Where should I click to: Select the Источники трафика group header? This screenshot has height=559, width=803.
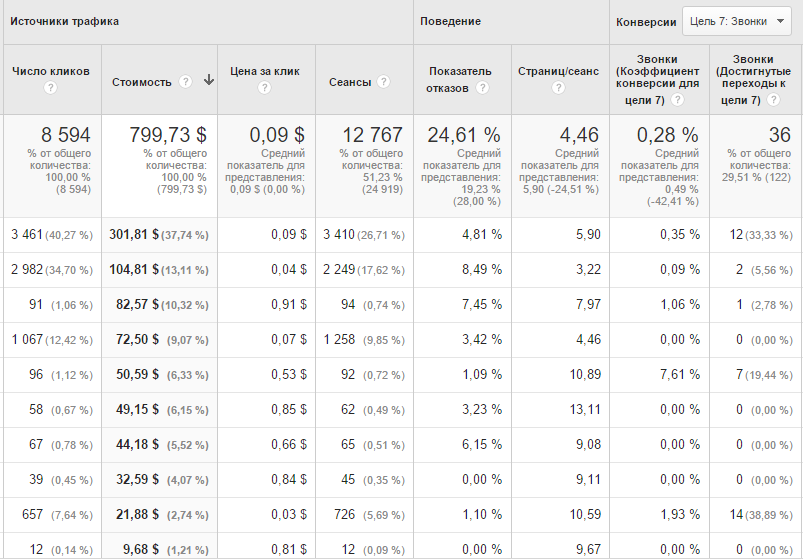point(65,22)
